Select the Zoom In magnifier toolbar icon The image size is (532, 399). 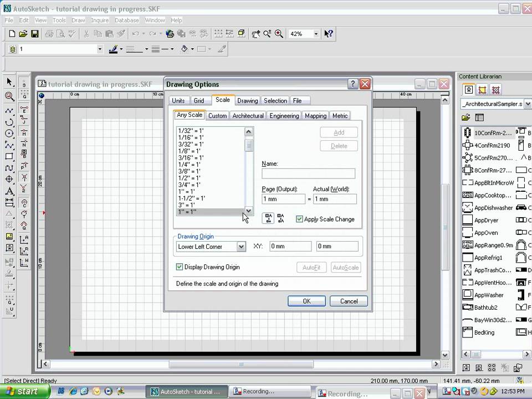pyautogui.click(x=278, y=34)
